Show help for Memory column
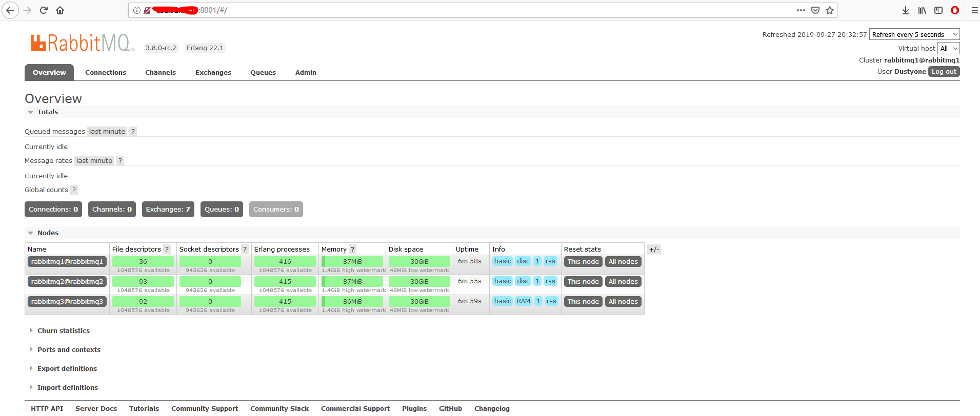Screen dimensions: 980x416 tap(352, 249)
